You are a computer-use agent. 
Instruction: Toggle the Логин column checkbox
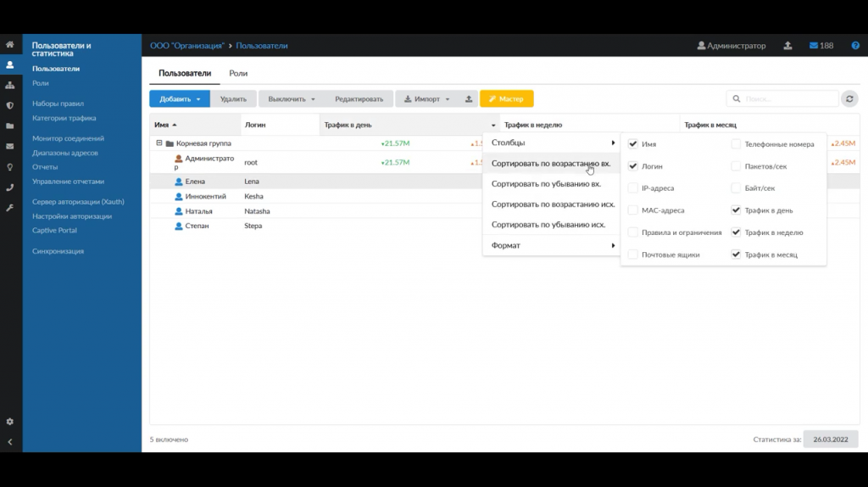pyautogui.click(x=632, y=165)
